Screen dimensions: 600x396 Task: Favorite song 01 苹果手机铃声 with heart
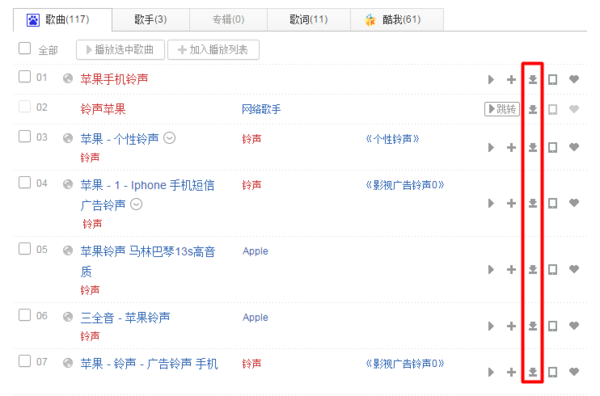(574, 79)
